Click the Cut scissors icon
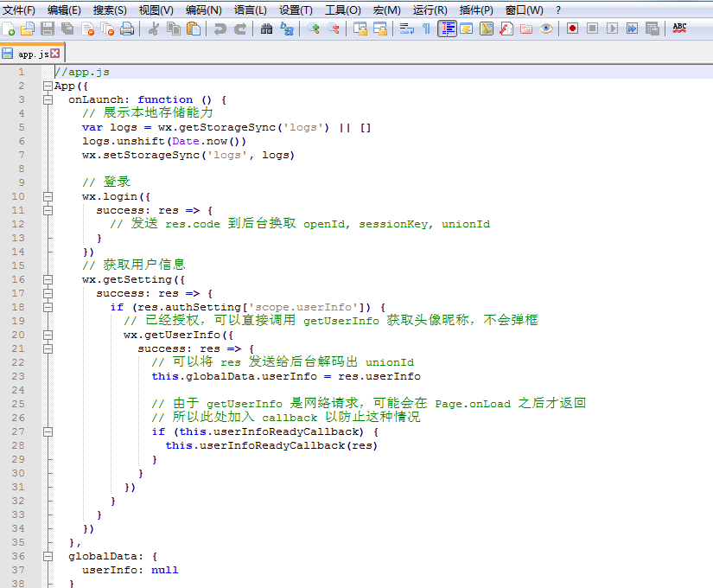The height and width of the screenshot is (588, 713). pos(153,29)
